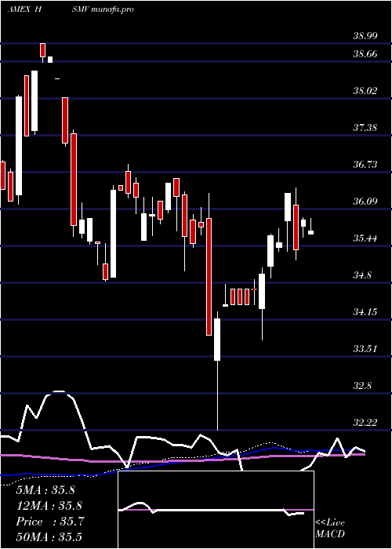Click the 34.8 price level label
The width and height of the screenshot is (392, 549).
[363, 275]
